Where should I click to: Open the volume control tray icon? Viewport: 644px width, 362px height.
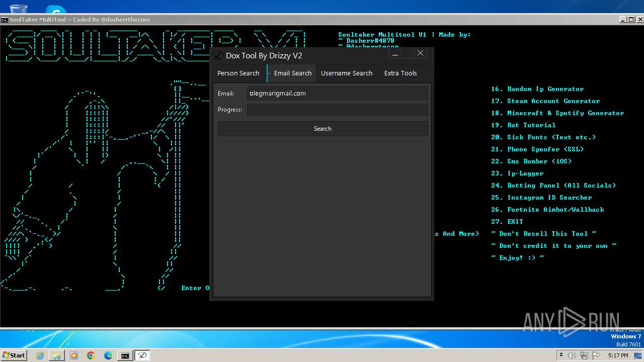click(572, 355)
